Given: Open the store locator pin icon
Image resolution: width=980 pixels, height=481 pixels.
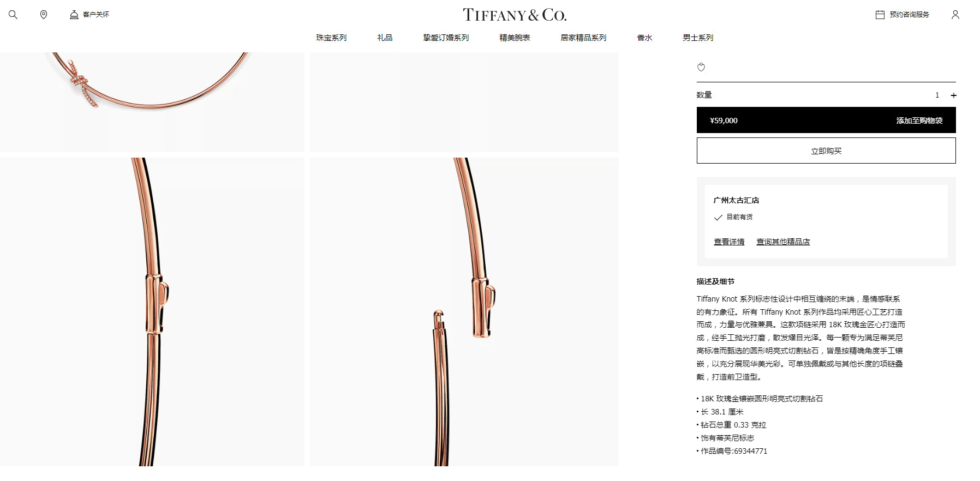Looking at the screenshot, I should (x=44, y=15).
